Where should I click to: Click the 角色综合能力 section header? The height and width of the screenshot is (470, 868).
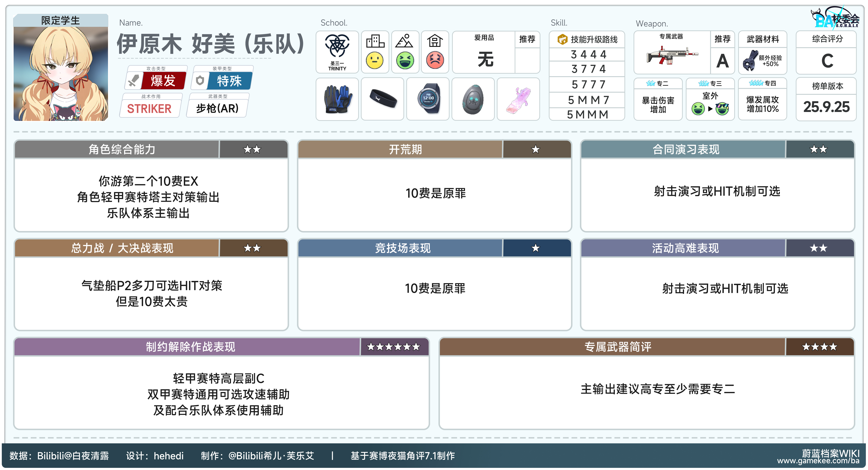[x=122, y=149]
